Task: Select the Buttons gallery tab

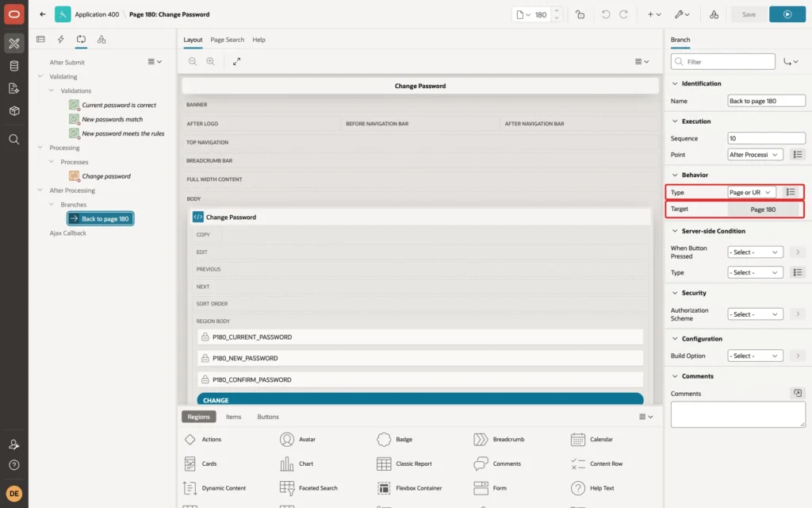Action: click(268, 417)
